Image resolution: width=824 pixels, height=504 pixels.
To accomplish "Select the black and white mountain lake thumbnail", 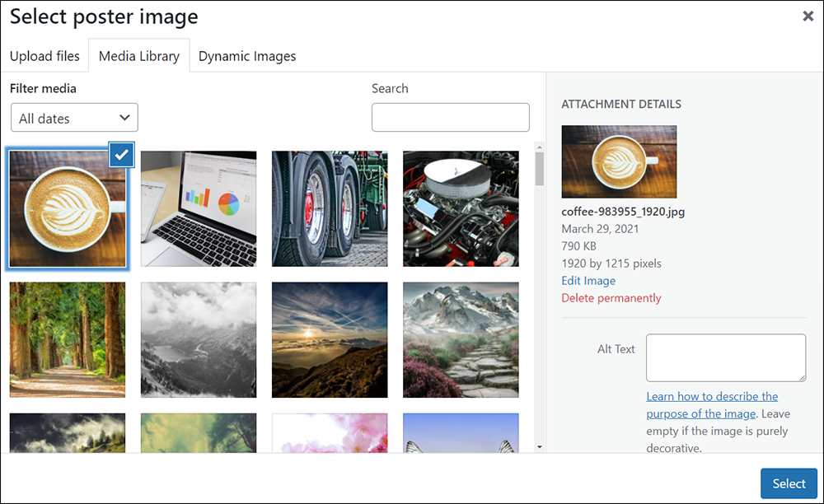I will point(199,339).
